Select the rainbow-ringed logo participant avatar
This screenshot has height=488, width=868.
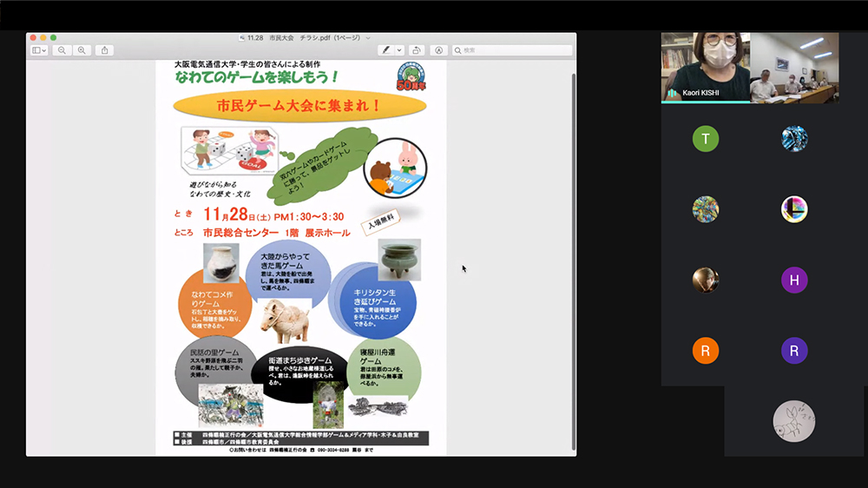click(794, 209)
